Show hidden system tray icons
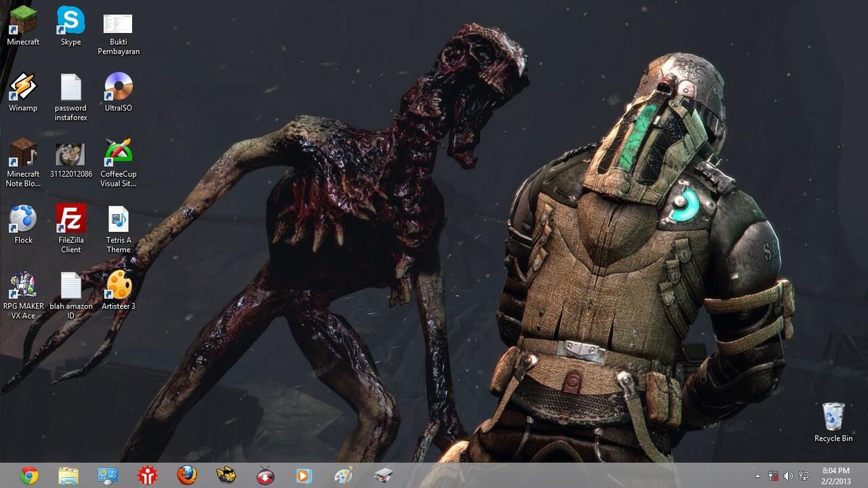 click(x=758, y=476)
